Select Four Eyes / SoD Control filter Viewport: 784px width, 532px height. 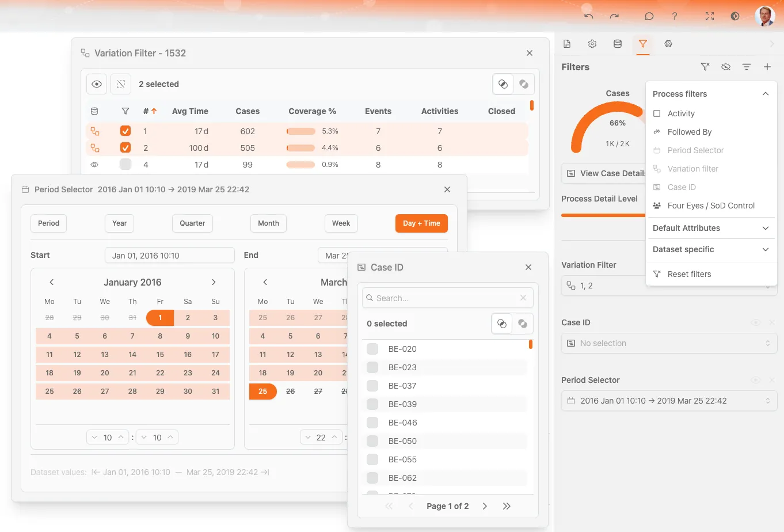pos(711,206)
